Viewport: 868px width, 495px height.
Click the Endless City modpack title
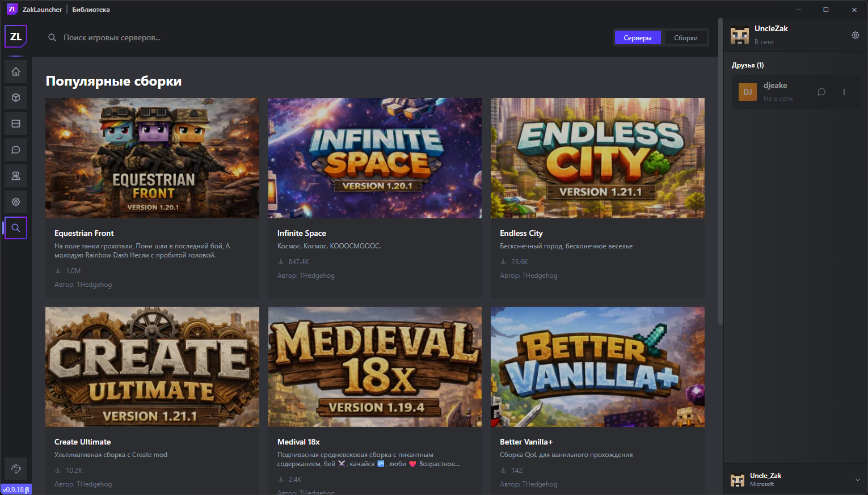pyautogui.click(x=521, y=233)
